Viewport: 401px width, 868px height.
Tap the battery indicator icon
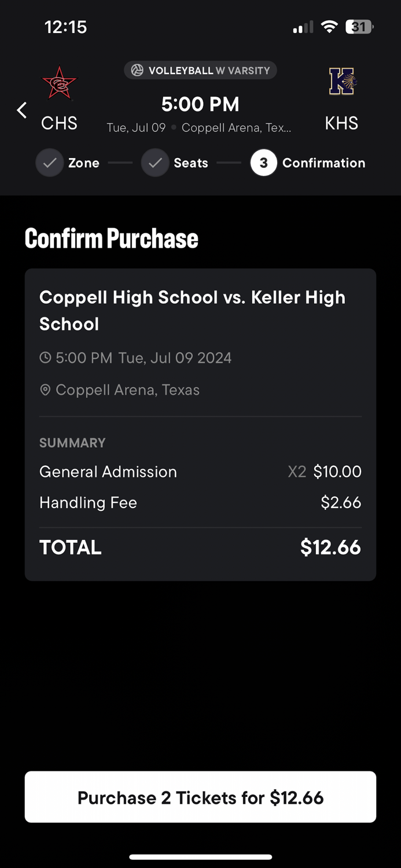click(x=359, y=27)
